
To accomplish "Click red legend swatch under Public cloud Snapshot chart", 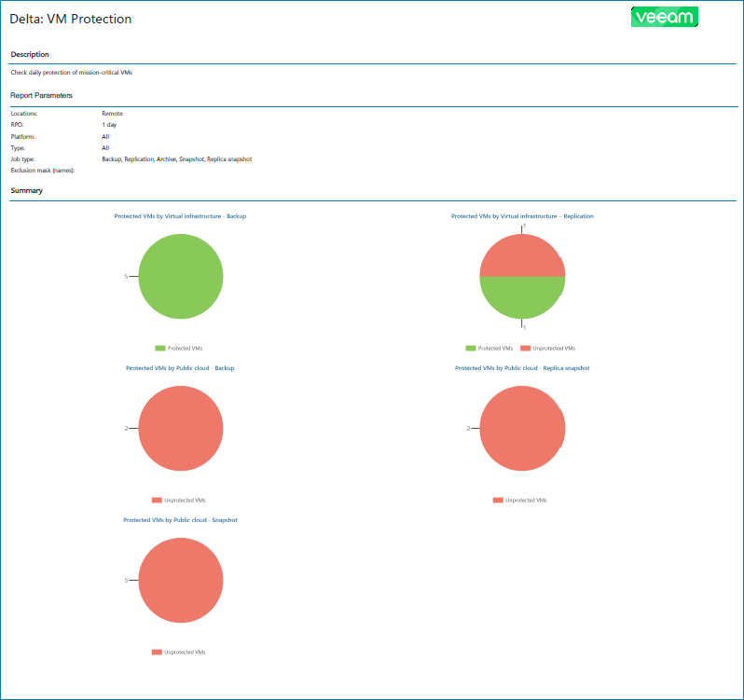I will [x=157, y=652].
